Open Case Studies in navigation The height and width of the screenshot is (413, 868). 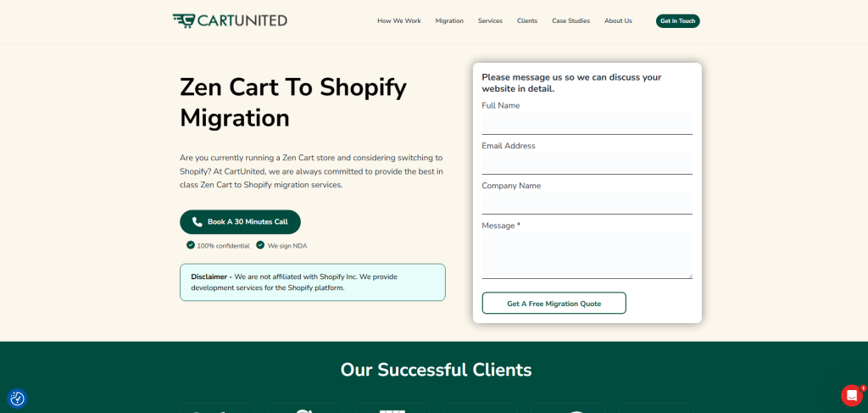tap(570, 21)
